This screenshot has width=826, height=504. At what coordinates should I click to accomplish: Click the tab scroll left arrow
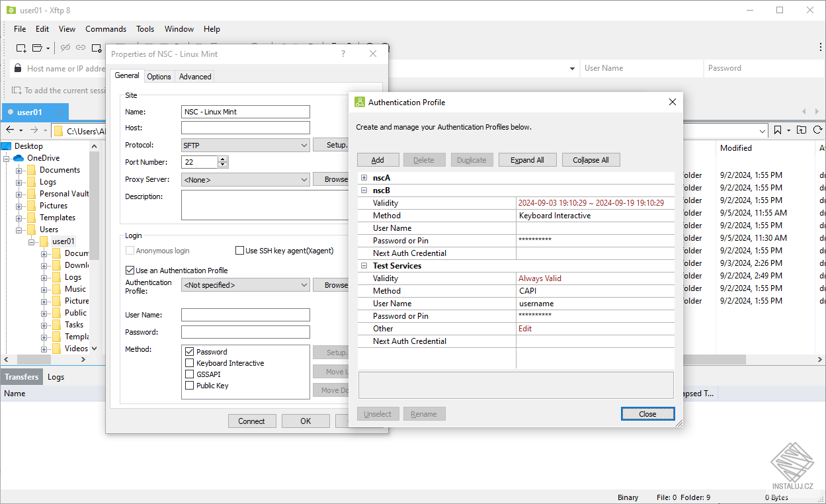point(804,112)
